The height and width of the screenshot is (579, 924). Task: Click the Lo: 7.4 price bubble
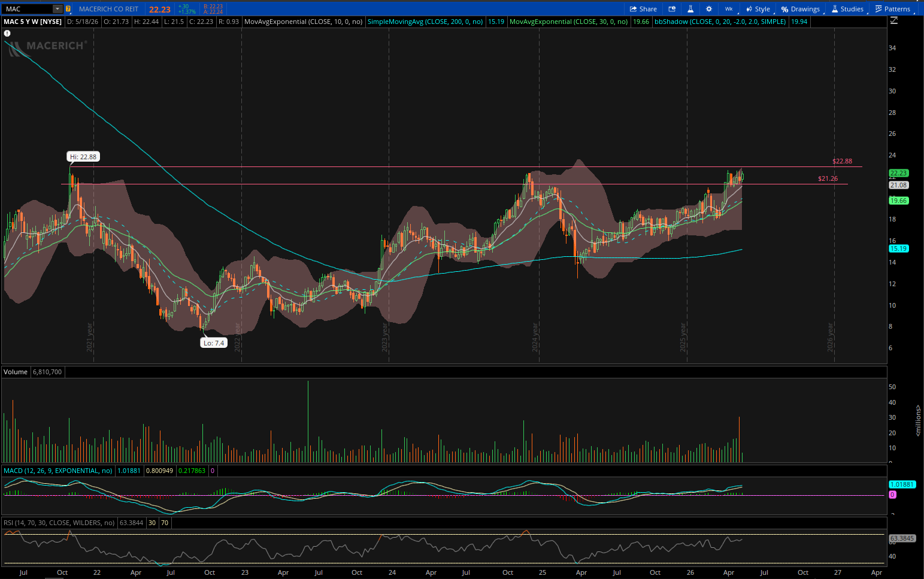tap(214, 343)
